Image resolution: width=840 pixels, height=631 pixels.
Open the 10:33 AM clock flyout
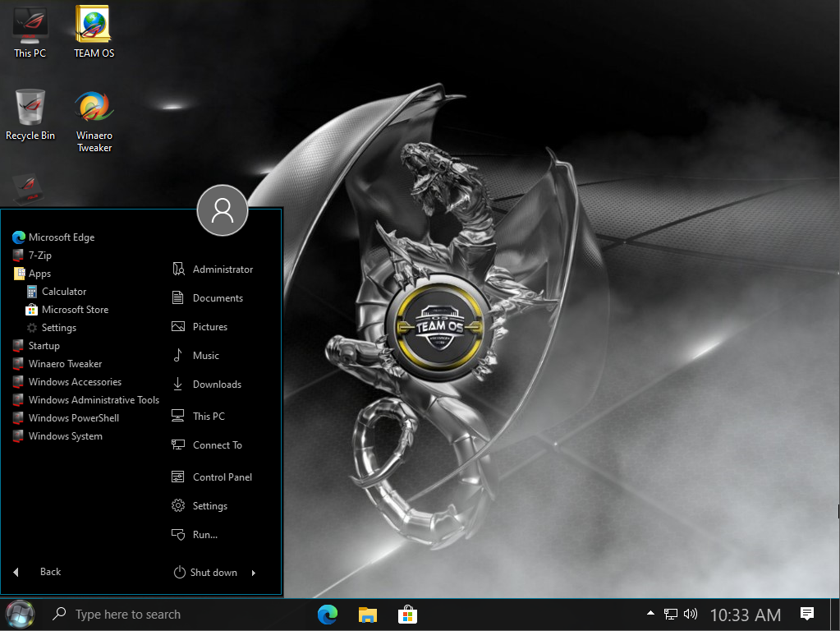pyautogui.click(x=746, y=615)
